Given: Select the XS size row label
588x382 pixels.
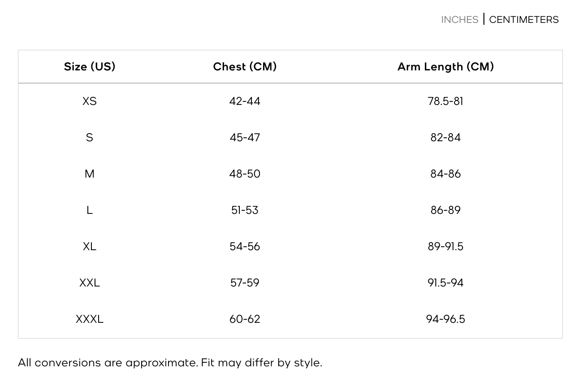Looking at the screenshot, I should (x=90, y=101).
